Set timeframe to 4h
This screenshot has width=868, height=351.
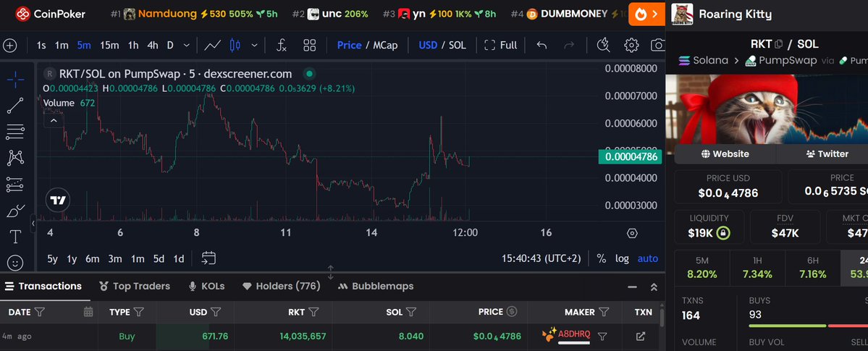point(153,46)
